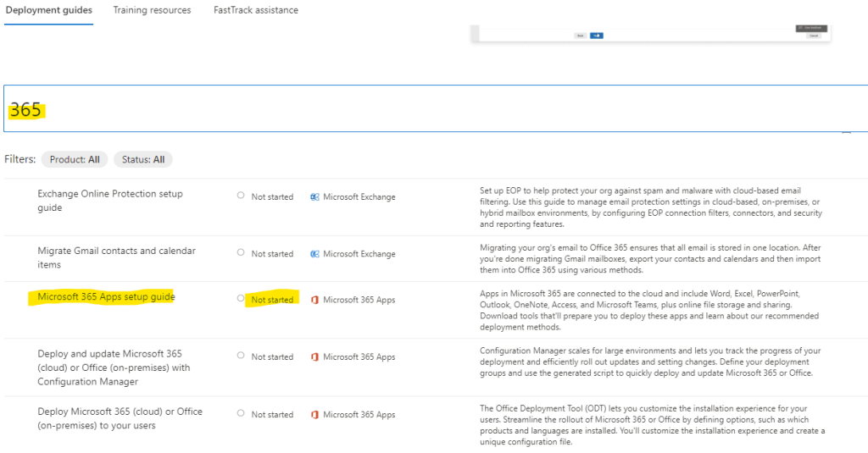Click 'Not started' in Deploy to your users row
Image resolution: width=868 pixels, height=453 pixels.
tap(272, 415)
